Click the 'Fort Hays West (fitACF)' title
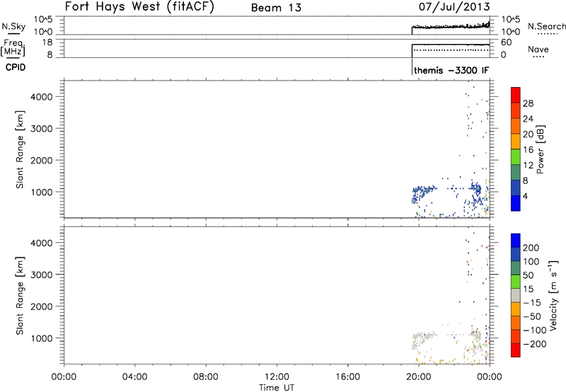Viewport: 566px width, 392px height. 139,7
